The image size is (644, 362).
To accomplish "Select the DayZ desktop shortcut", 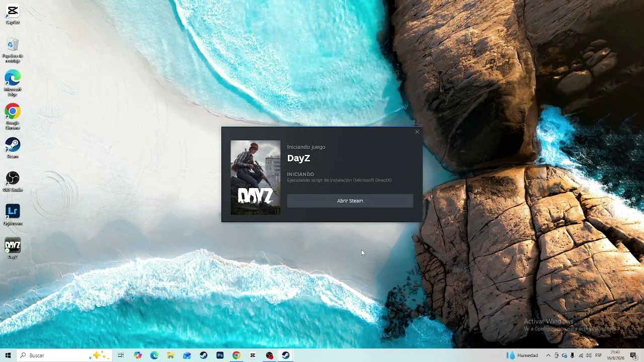I will [x=13, y=248].
